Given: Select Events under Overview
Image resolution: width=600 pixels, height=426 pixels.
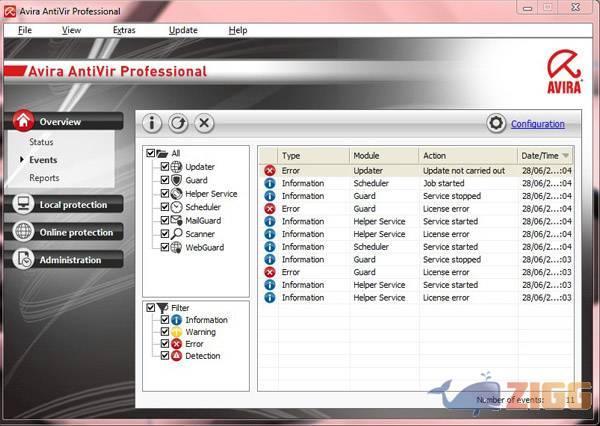Looking at the screenshot, I should [43, 160].
